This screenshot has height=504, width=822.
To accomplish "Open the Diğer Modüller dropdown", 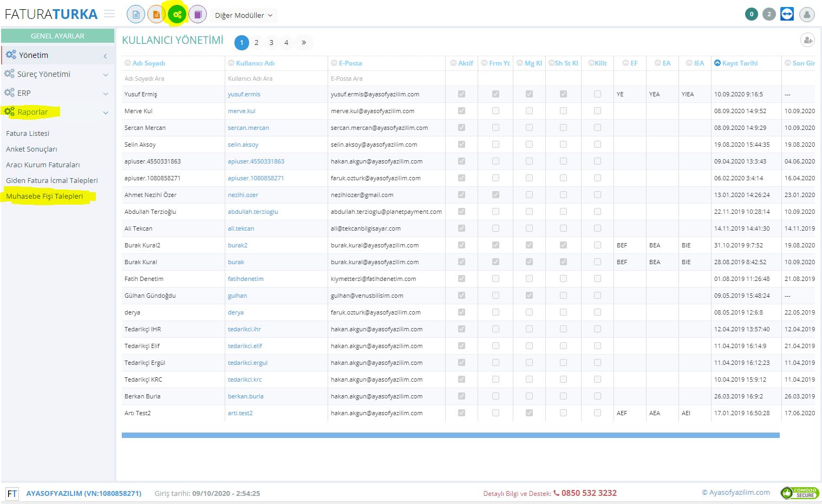I will coord(244,15).
